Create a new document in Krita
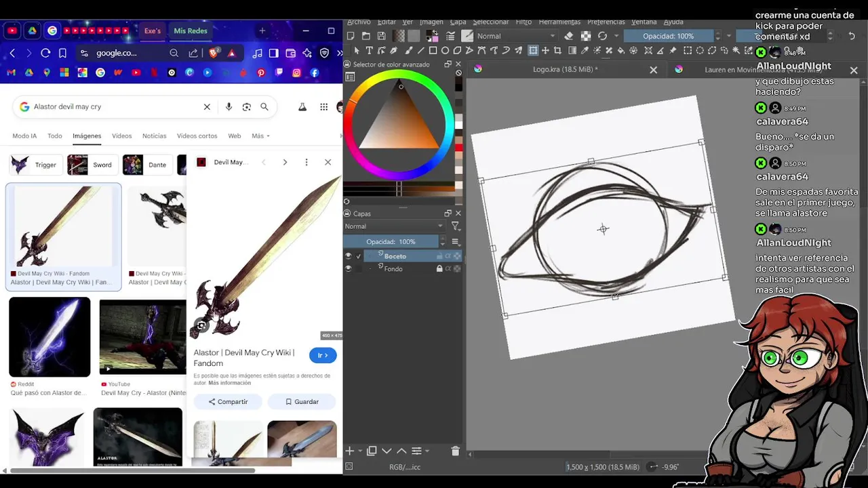The height and width of the screenshot is (488, 868). tap(351, 36)
